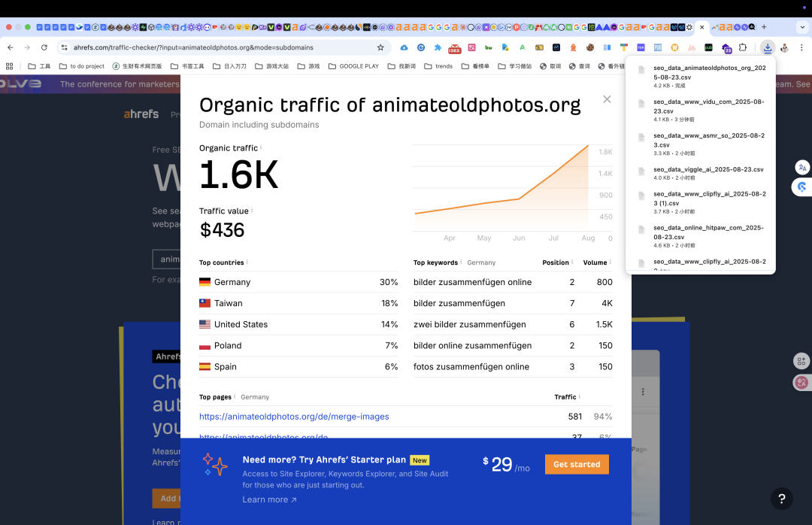Open the to do project bookmarks folder
Screen dimensions: 812x525
[82, 66]
